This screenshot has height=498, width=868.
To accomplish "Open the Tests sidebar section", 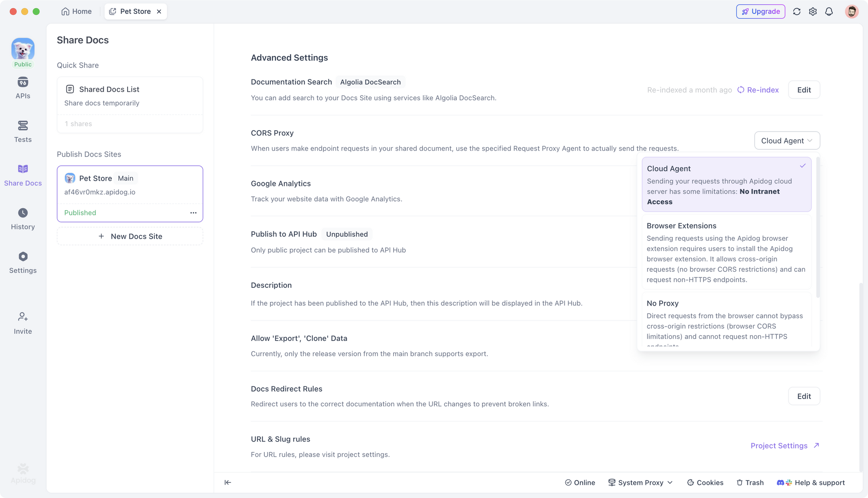I will coord(23,132).
